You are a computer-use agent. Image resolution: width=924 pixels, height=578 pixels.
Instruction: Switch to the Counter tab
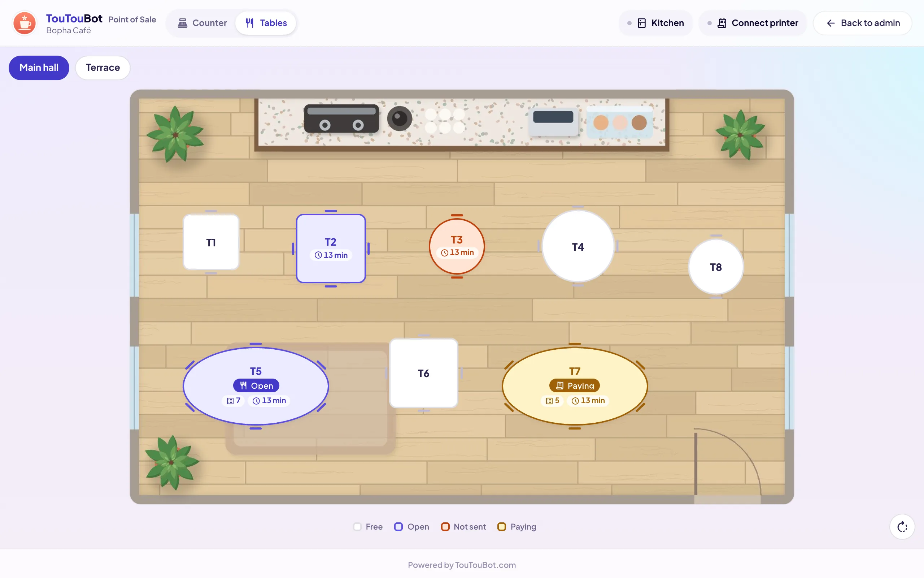click(x=202, y=23)
